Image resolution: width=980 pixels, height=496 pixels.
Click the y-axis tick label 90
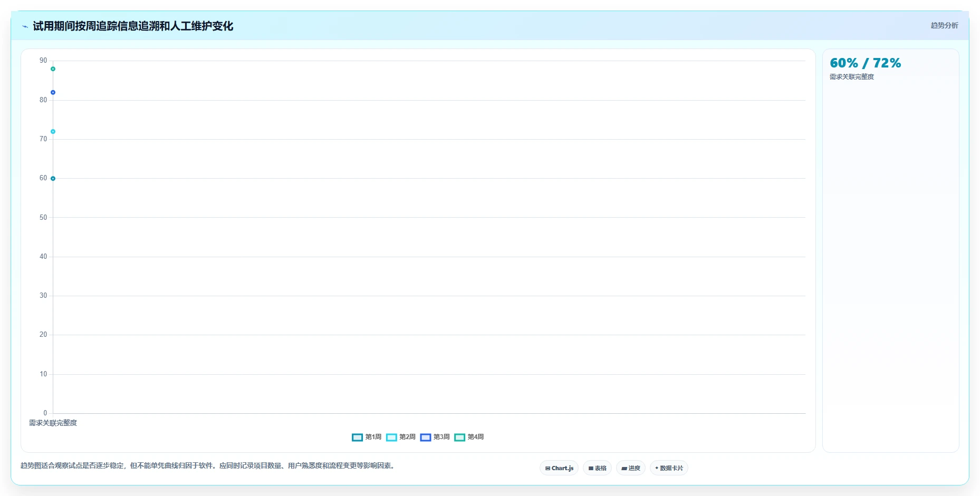click(43, 61)
